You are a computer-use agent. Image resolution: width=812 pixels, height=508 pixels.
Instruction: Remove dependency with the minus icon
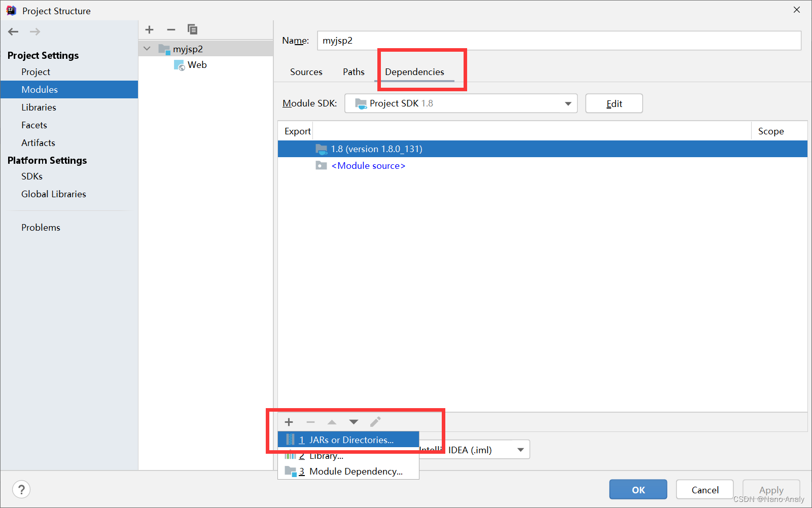pos(310,422)
